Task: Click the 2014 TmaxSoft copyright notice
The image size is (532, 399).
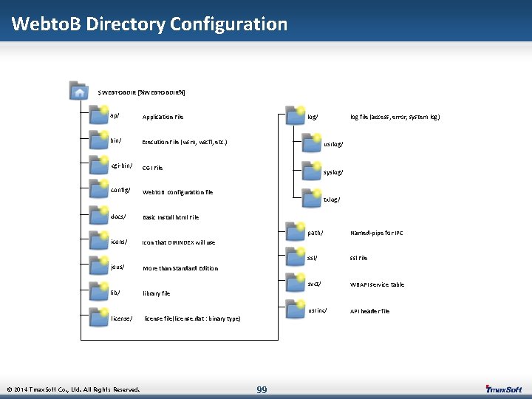Action: click(73, 389)
